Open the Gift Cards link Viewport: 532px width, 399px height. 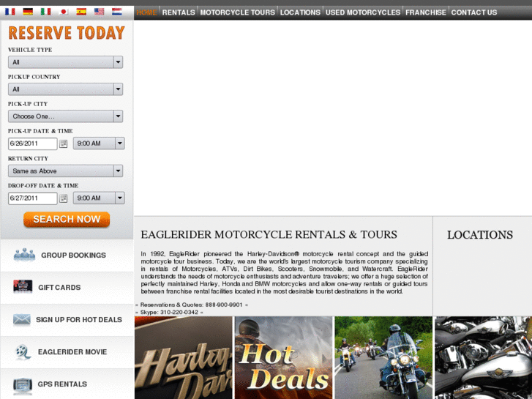[x=59, y=288]
